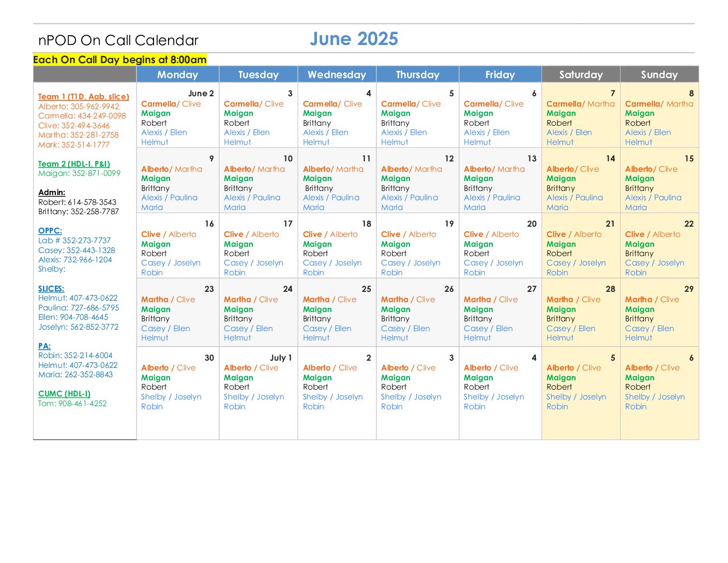The height and width of the screenshot is (563, 728).
Task: Click the date number 8 on Sunday
Action: [691, 94]
